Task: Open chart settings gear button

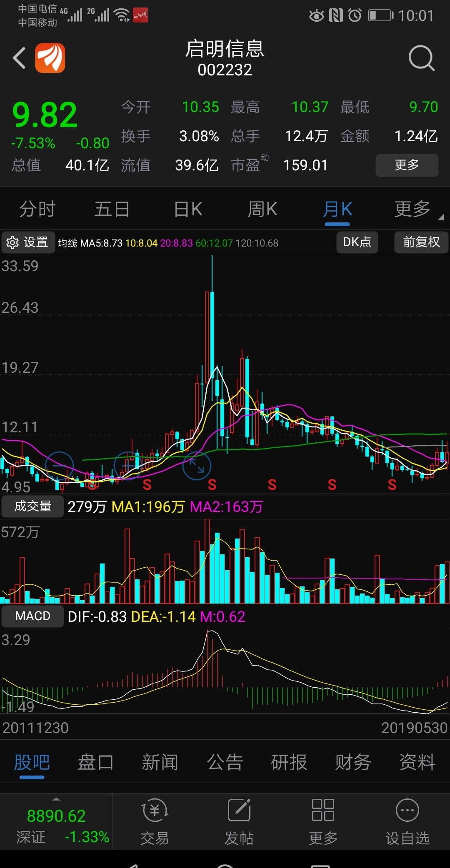Action: point(28,242)
